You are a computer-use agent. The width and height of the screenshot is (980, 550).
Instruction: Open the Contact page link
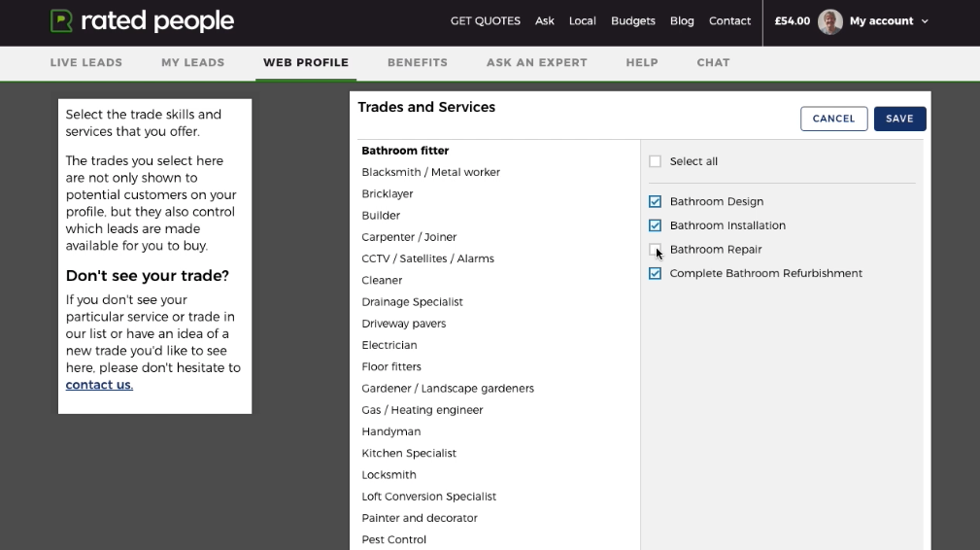pyautogui.click(x=729, y=20)
